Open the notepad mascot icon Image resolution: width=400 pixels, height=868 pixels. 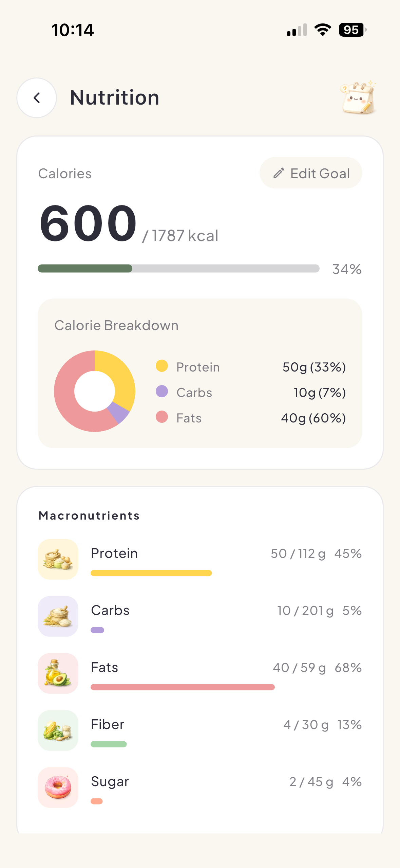pos(358,98)
